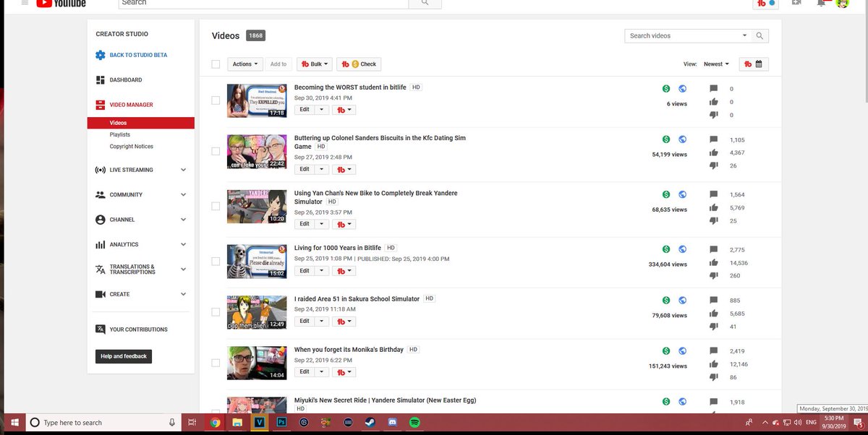Viewport: 868px width, 435px height.
Task: Open Your Contributions
Action: coord(138,330)
